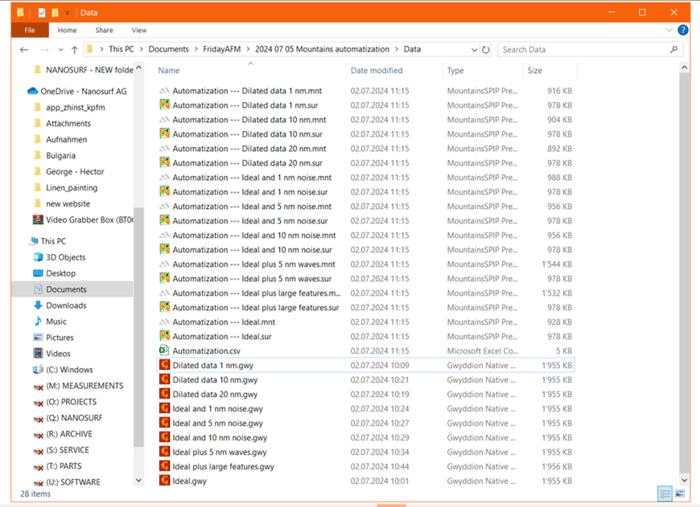Image resolution: width=700 pixels, height=507 pixels.
Task: Switch to details view in status bar
Action: tap(665, 493)
